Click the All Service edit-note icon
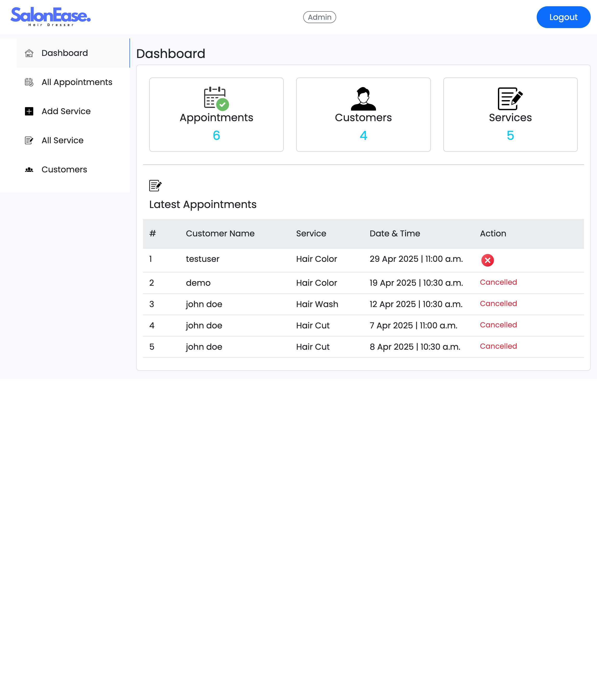This screenshot has height=700, width=597. point(29,140)
